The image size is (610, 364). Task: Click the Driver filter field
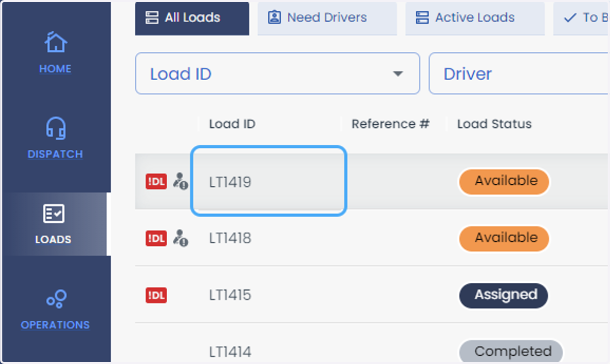pyautogui.click(x=518, y=74)
